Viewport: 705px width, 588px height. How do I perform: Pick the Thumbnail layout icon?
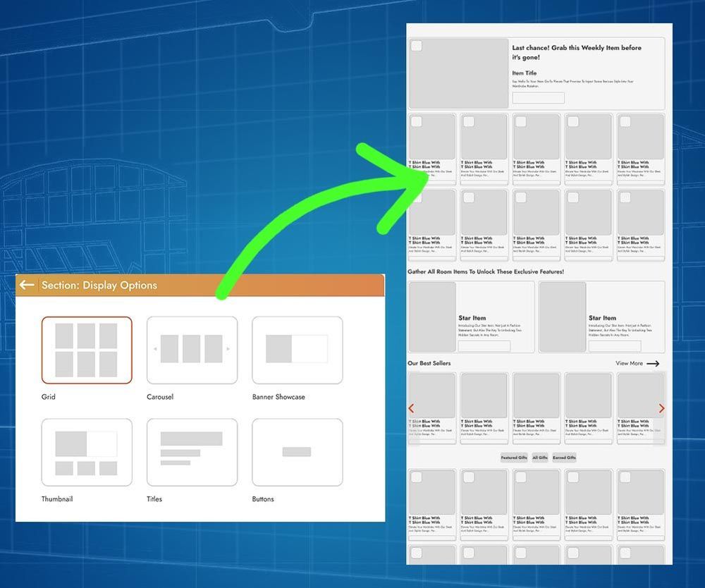click(x=87, y=452)
